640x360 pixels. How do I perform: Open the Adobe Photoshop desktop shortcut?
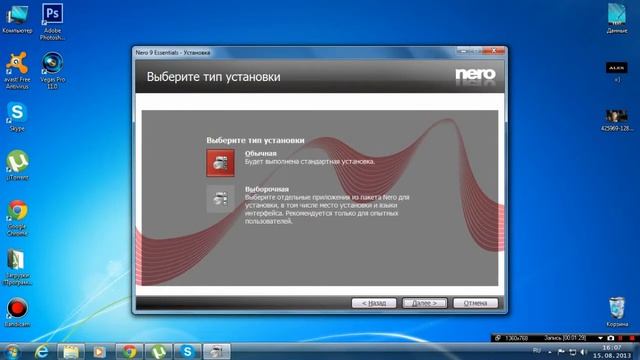[x=52, y=21]
